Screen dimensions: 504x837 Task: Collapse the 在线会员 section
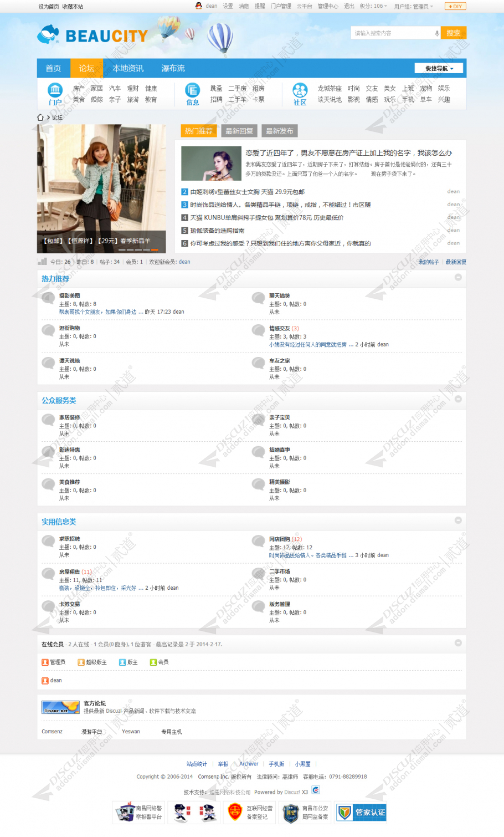coord(458,642)
